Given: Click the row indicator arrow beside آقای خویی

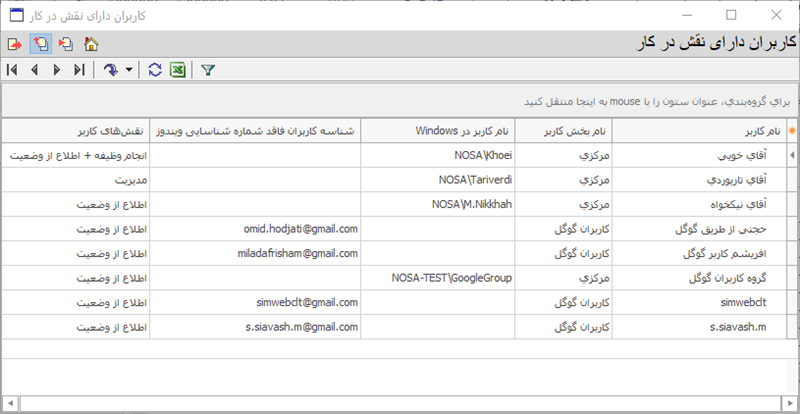Looking at the screenshot, I should click(793, 155).
